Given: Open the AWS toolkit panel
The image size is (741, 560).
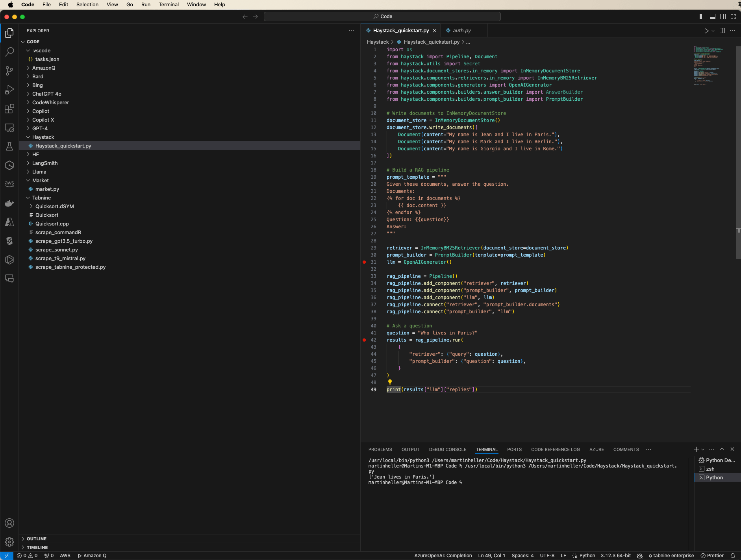Looking at the screenshot, I should click(x=9, y=184).
